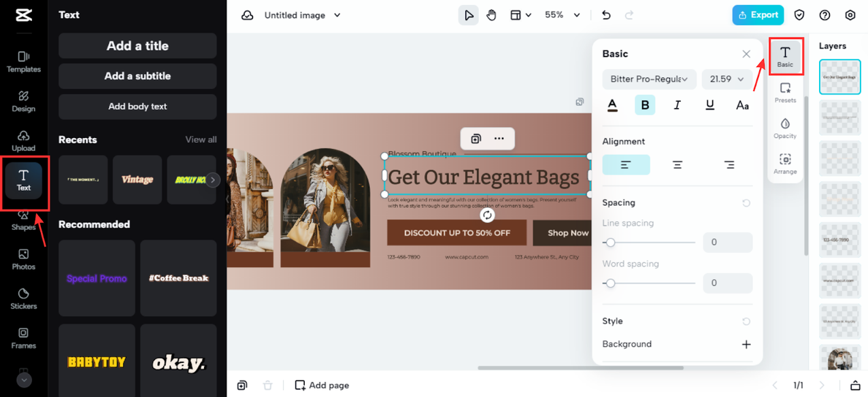Viewport: 868px width, 397px height.
Task: Toggle underline text formatting
Action: [x=710, y=105]
